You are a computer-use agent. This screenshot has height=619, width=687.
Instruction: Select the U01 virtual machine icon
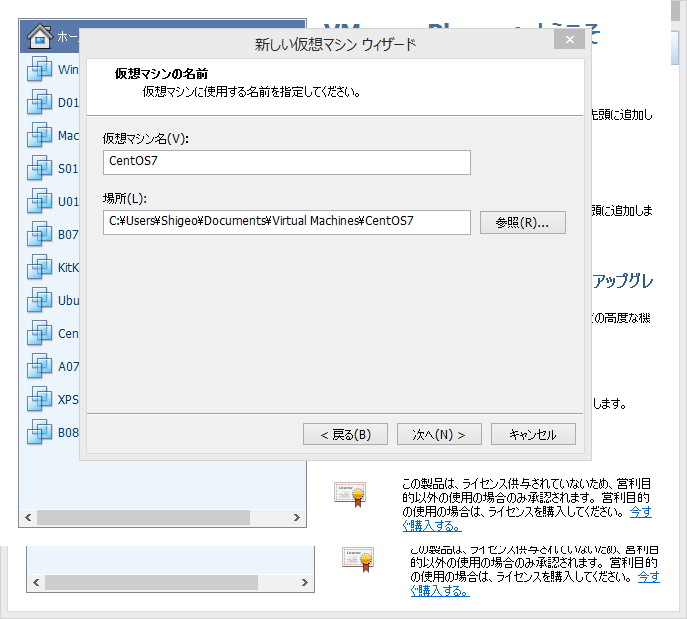[x=39, y=201]
